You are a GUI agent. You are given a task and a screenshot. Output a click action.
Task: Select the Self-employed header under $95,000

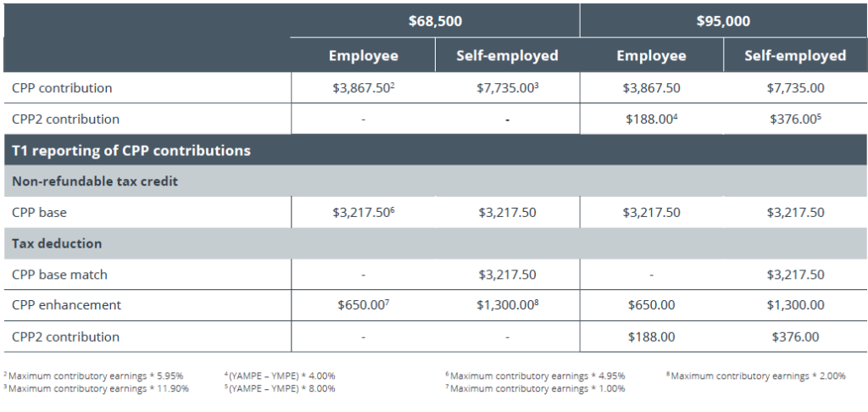pyautogui.click(x=795, y=56)
